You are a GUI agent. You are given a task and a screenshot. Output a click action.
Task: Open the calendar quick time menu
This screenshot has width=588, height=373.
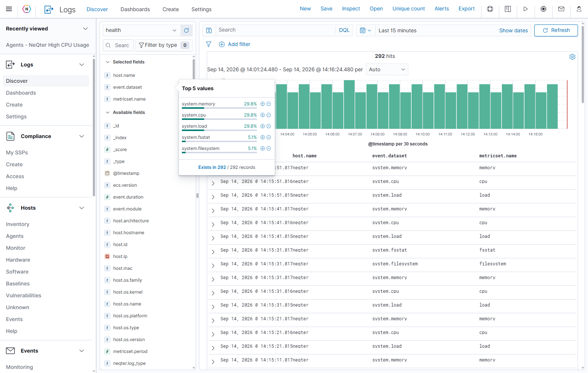tap(365, 30)
